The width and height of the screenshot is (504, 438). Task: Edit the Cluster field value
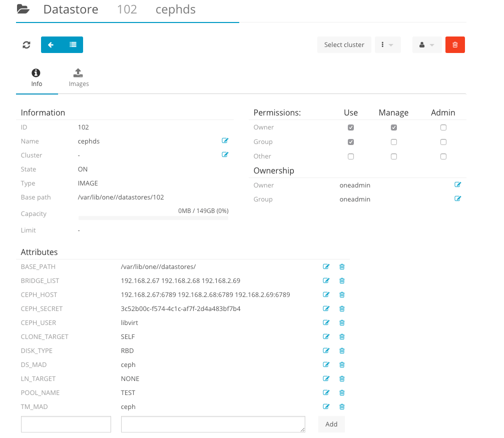[x=225, y=155]
